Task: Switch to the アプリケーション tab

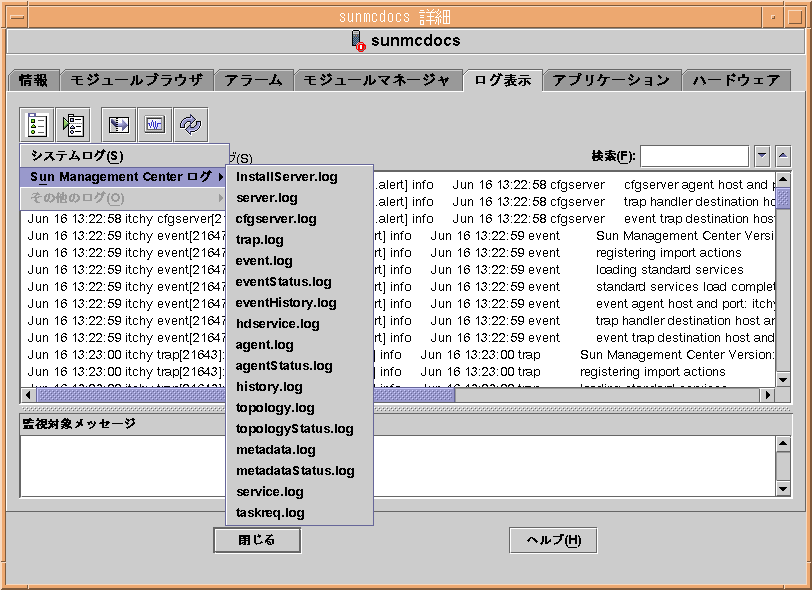Action: [612, 80]
